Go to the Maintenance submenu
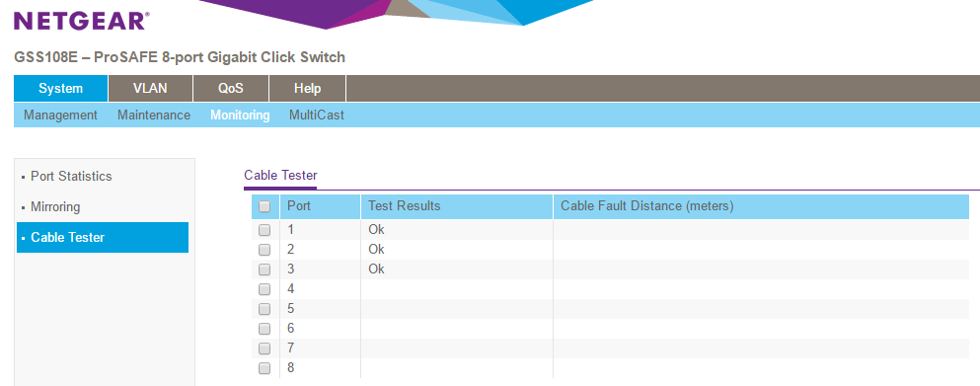Viewport: 980px width, 386px height. tap(154, 116)
